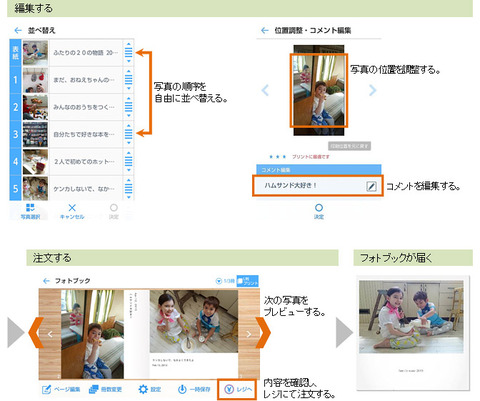This screenshot has width=480, height=401.
Task: Click ハムサンド大好き comment field
Action: (318, 186)
